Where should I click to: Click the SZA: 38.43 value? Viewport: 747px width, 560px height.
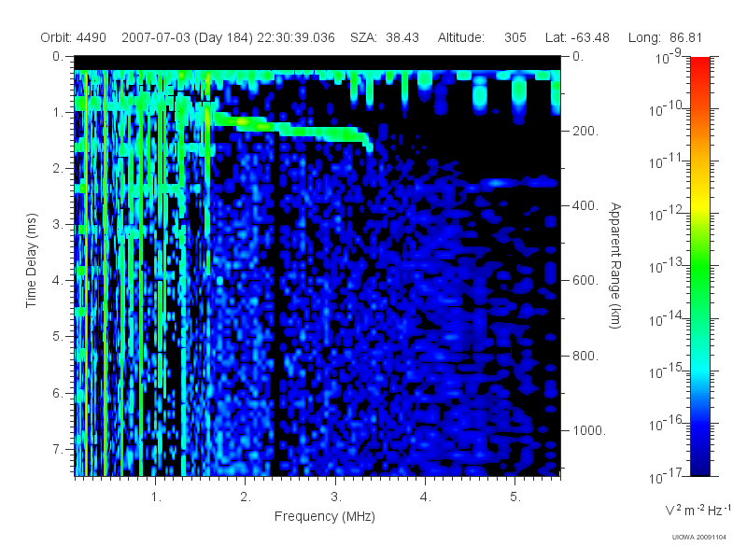(x=385, y=37)
